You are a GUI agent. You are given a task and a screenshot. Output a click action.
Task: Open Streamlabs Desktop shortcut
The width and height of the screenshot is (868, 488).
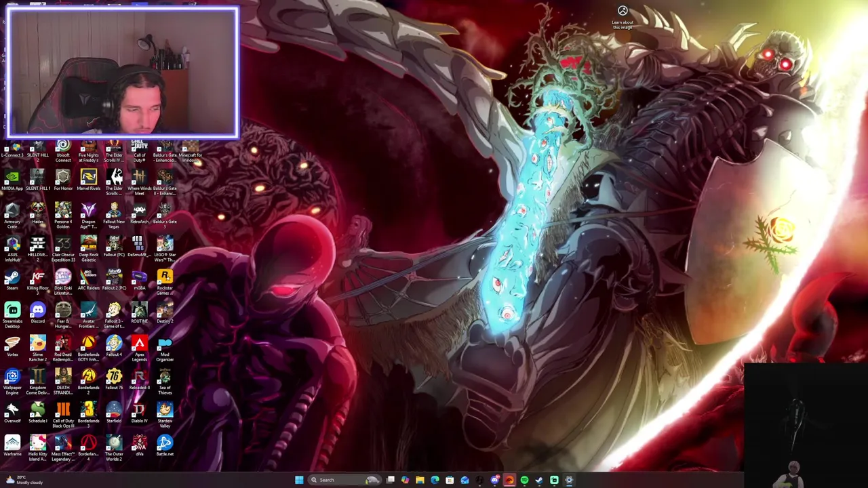[x=12, y=315]
